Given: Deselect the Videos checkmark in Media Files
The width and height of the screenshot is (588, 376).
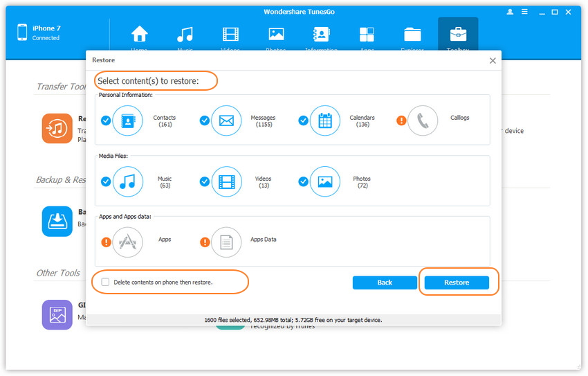Looking at the screenshot, I should [205, 181].
